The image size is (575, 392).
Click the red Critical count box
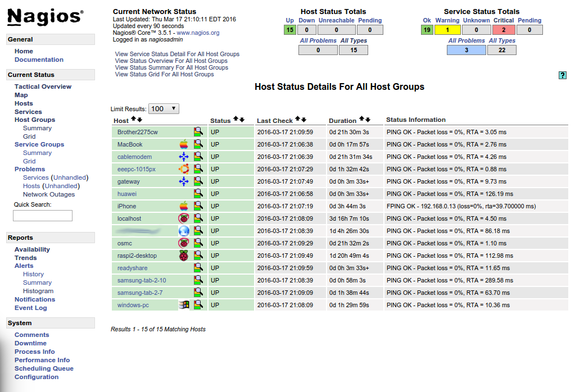click(x=504, y=30)
